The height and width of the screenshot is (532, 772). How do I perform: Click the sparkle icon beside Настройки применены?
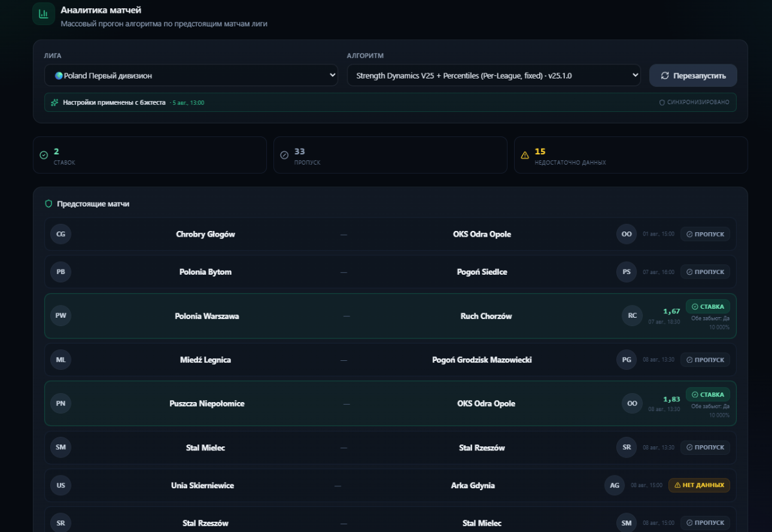click(x=55, y=102)
